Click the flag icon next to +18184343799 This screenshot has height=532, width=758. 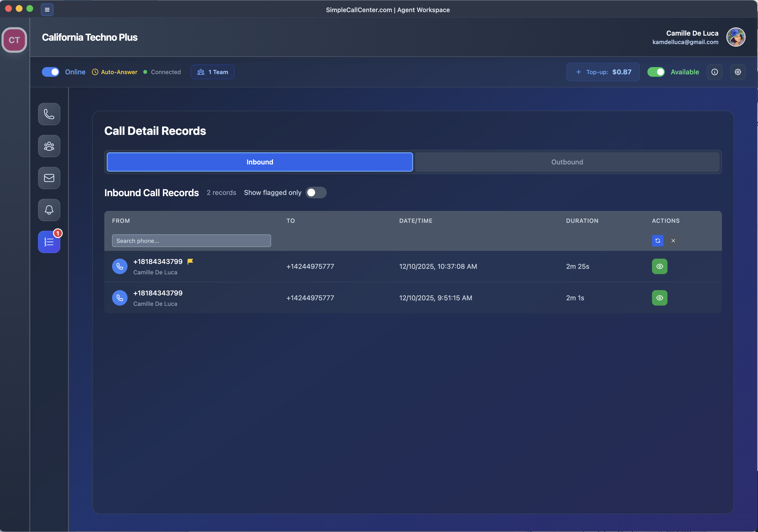tap(190, 261)
